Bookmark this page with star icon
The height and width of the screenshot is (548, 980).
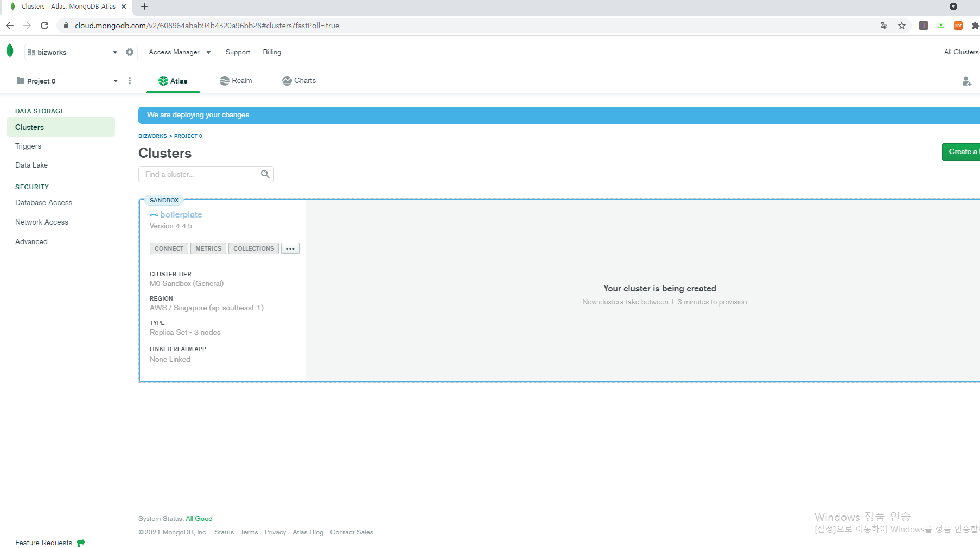pyautogui.click(x=902, y=26)
